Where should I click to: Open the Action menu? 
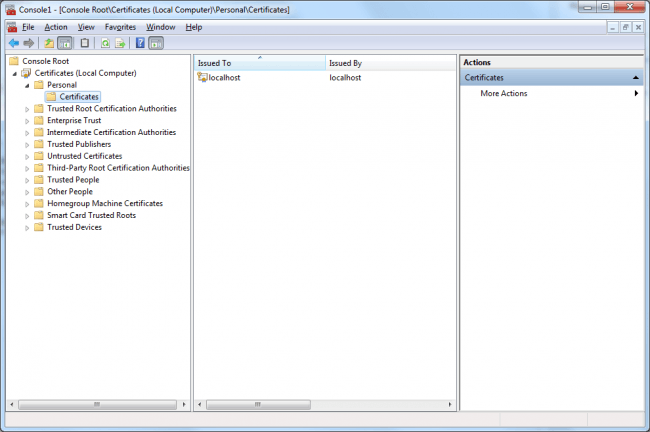(x=56, y=27)
